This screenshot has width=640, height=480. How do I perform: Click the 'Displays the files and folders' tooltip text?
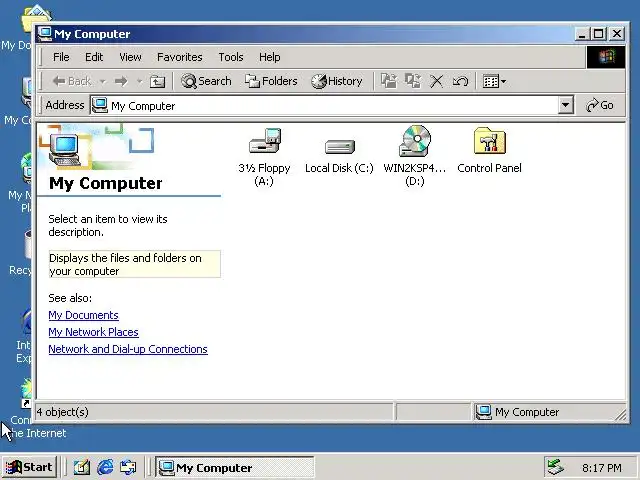click(135, 264)
